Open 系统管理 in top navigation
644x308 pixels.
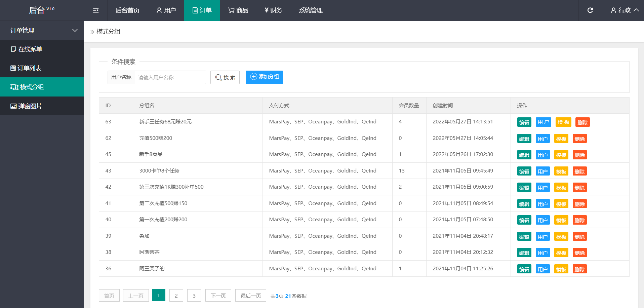pyautogui.click(x=311, y=10)
